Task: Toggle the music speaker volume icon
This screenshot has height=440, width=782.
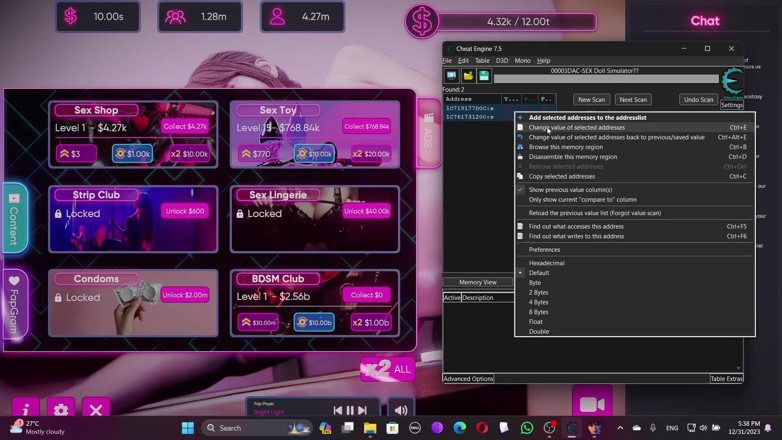Action: [401, 410]
